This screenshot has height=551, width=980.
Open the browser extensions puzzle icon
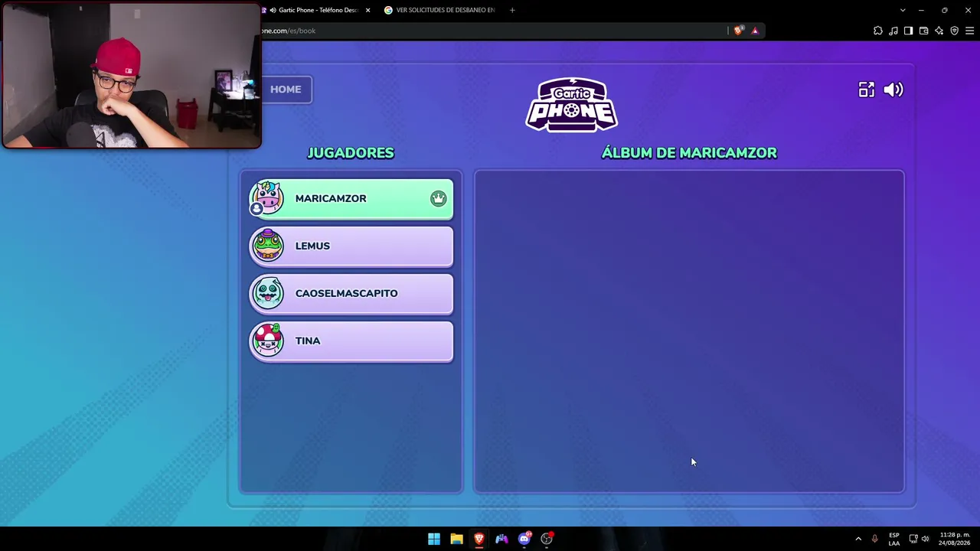click(x=877, y=31)
